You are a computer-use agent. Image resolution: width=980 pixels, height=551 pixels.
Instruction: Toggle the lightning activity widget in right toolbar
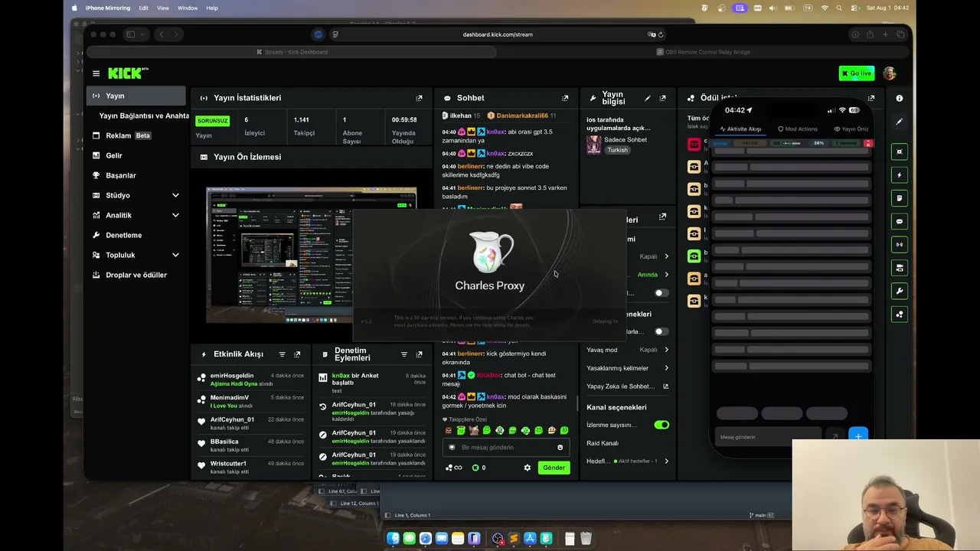point(900,175)
